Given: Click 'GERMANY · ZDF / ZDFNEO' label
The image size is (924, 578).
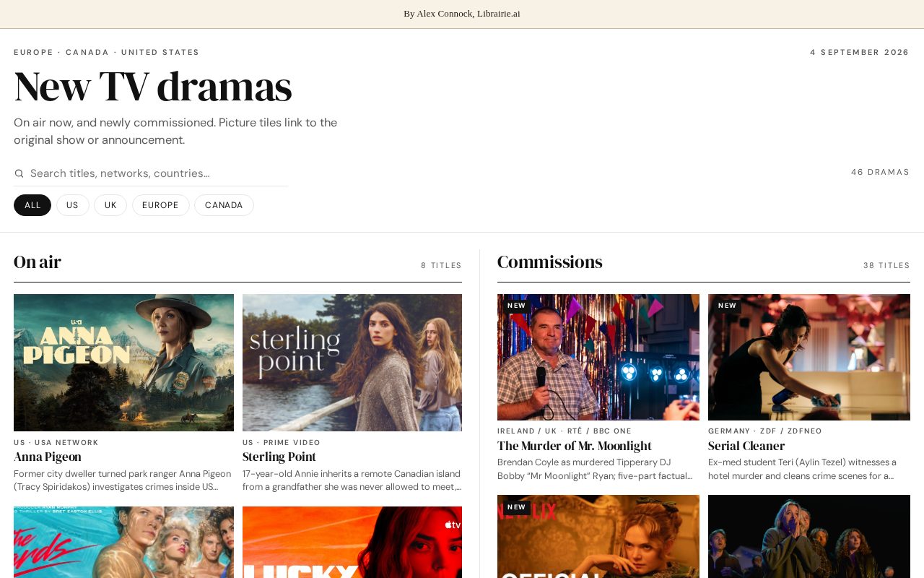Looking at the screenshot, I should (765, 431).
